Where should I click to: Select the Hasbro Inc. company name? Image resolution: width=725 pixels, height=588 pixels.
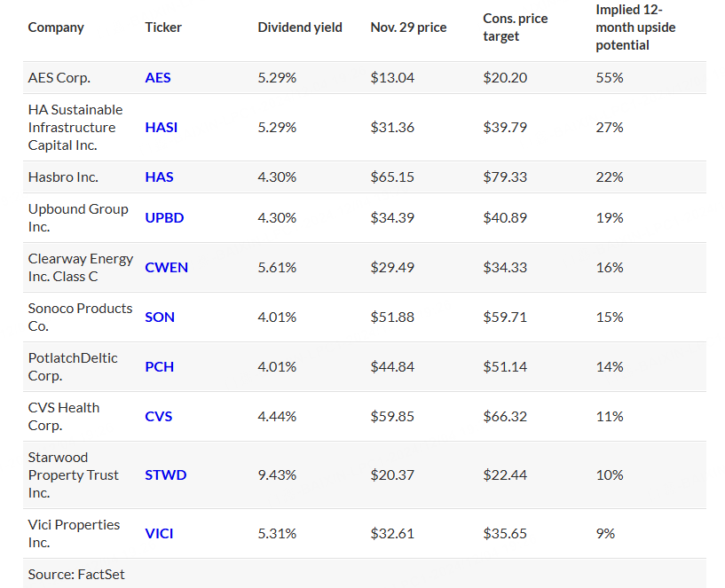63,177
